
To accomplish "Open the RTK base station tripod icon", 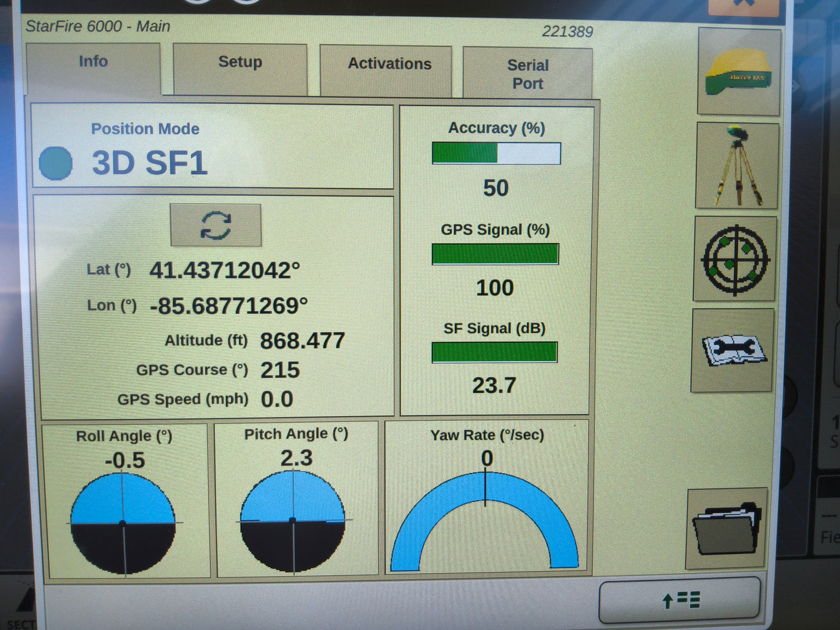I will pos(737,165).
